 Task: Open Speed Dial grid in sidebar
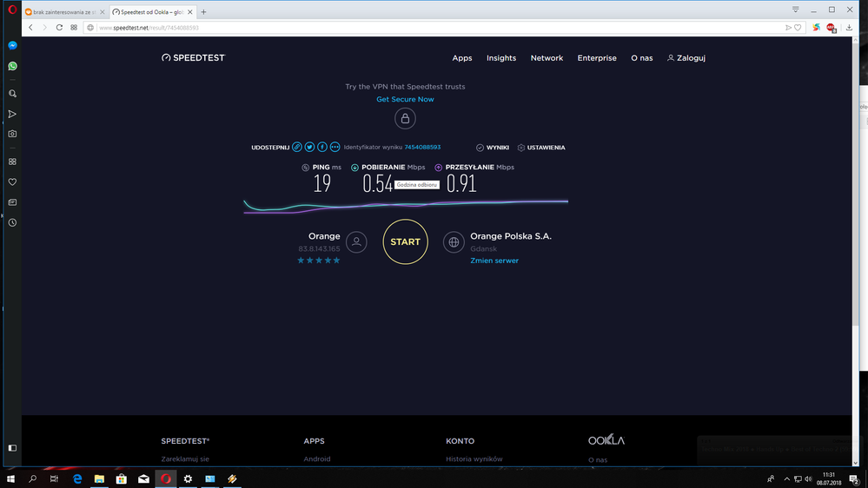tap(12, 162)
